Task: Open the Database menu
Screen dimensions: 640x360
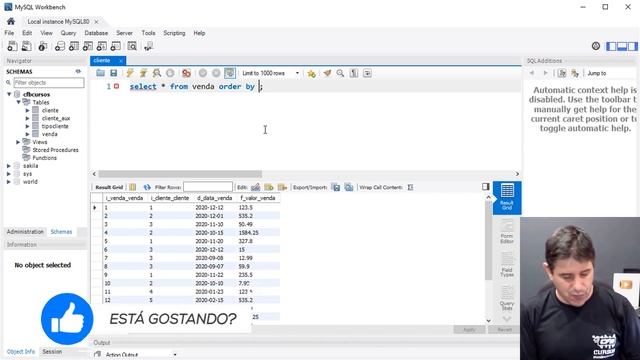Action: (96, 33)
